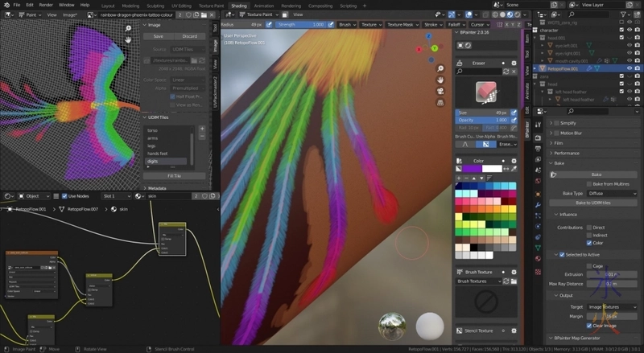Click the swap colors arrow icon

[506, 169]
